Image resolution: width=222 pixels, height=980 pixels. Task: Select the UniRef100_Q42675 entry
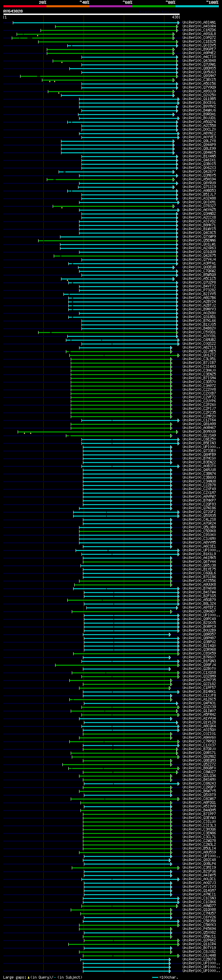click(199, 256)
